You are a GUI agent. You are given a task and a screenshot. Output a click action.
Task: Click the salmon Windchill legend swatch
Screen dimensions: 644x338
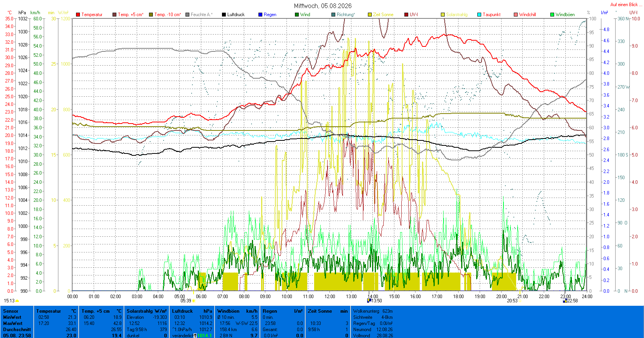coord(516,15)
